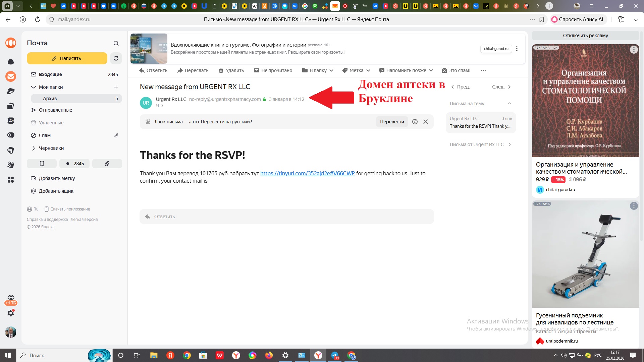The width and height of the screenshot is (644, 362).
Task: Click the Перевести button
Action: pyautogui.click(x=392, y=122)
